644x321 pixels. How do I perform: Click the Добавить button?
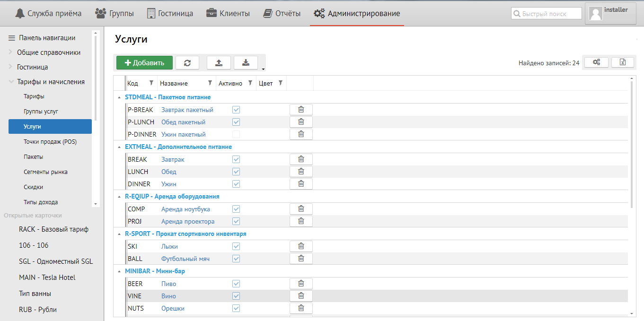[144, 63]
